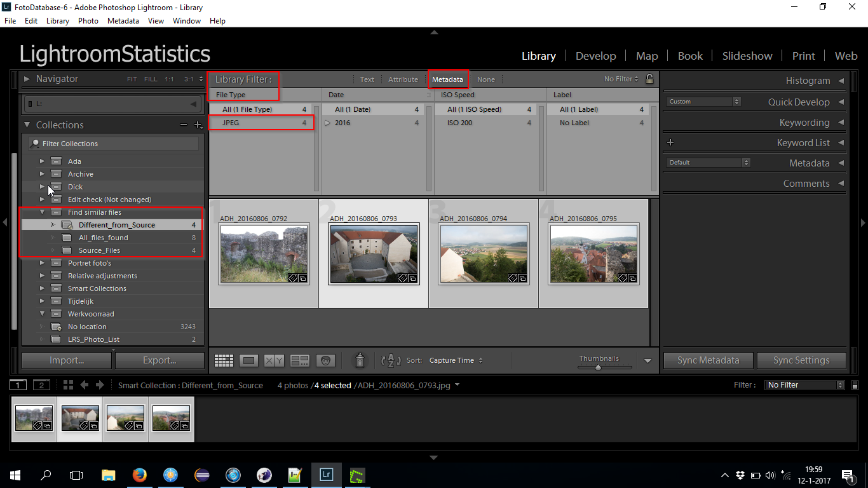Collapse the Collections panel

pos(27,125)
